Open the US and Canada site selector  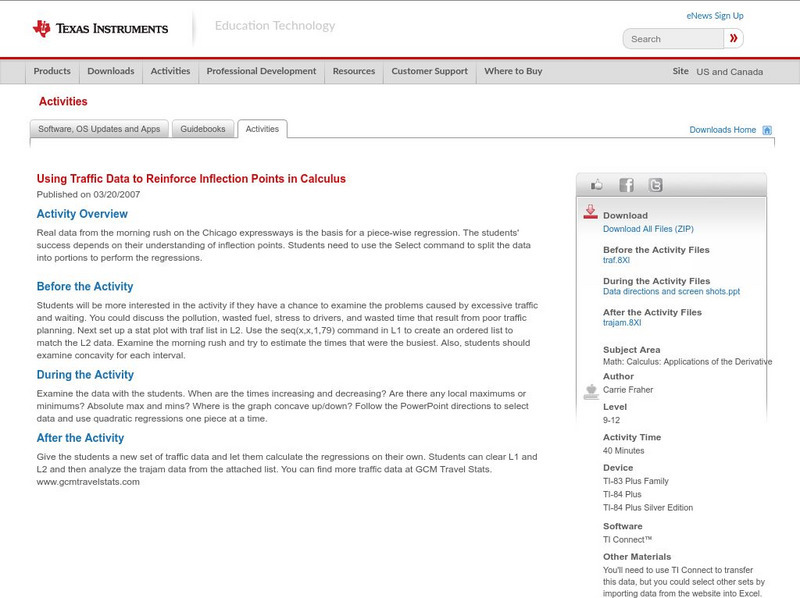pos(730,72)
